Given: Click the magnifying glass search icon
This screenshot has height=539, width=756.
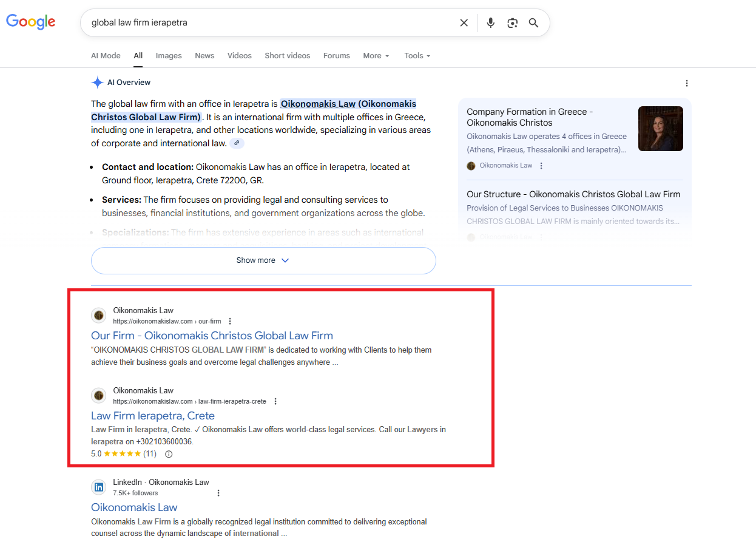Looking at the screenshot, I should [x=533, y=23].
